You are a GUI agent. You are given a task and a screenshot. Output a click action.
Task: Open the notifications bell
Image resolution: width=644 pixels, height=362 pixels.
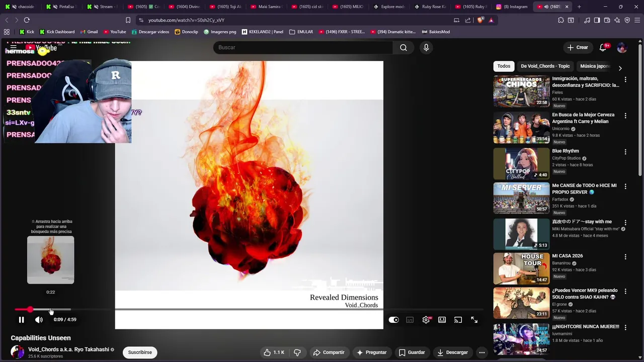pyautogui.click(x=603, y=47)
